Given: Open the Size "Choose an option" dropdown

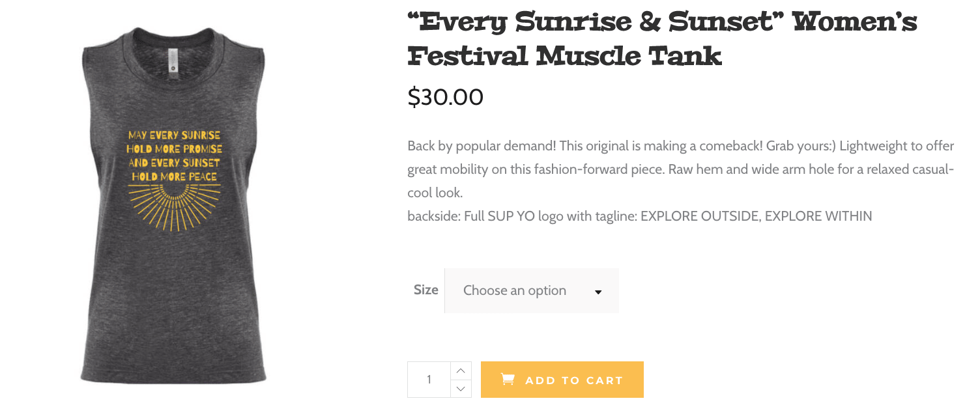Looking at the screenshot, I should coord(532,290).
